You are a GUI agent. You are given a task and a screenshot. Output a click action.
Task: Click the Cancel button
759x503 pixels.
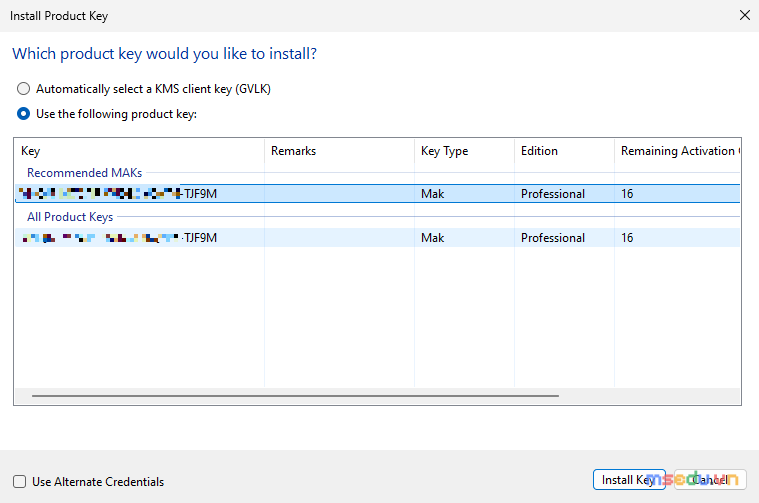pos(710,480)
